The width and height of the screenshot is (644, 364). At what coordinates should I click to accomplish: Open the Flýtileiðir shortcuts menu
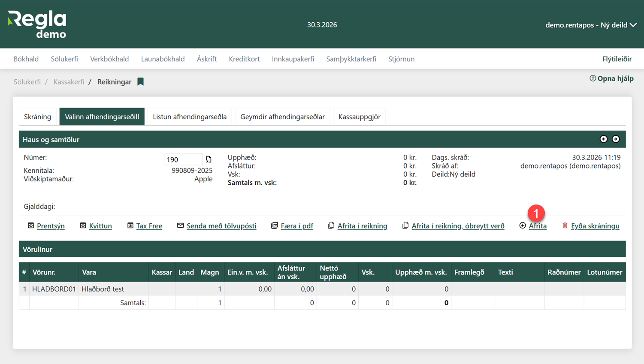pos(617,59)
